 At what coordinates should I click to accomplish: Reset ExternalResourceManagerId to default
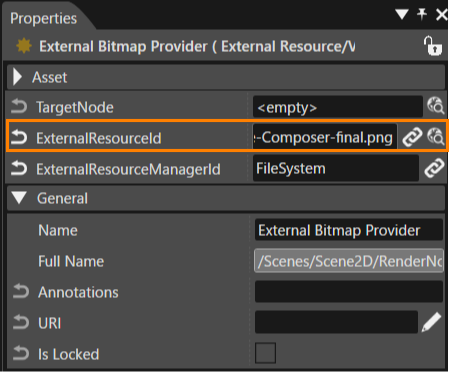19,168
